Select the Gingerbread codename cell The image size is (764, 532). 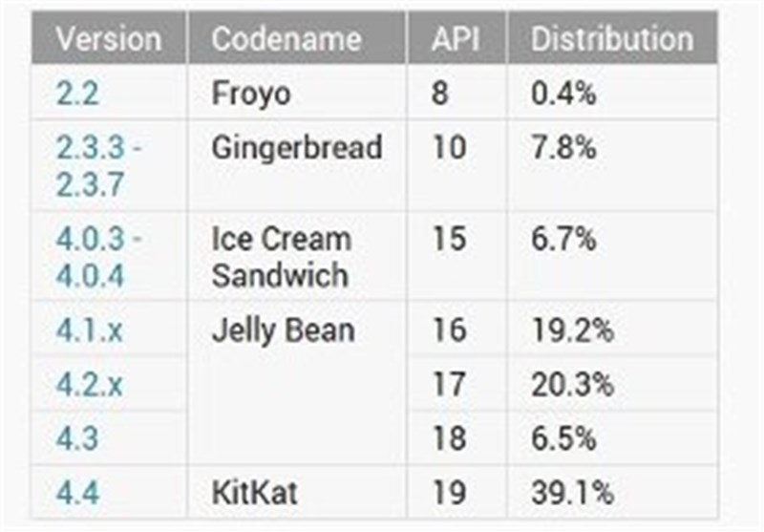(x=296, y=148)
